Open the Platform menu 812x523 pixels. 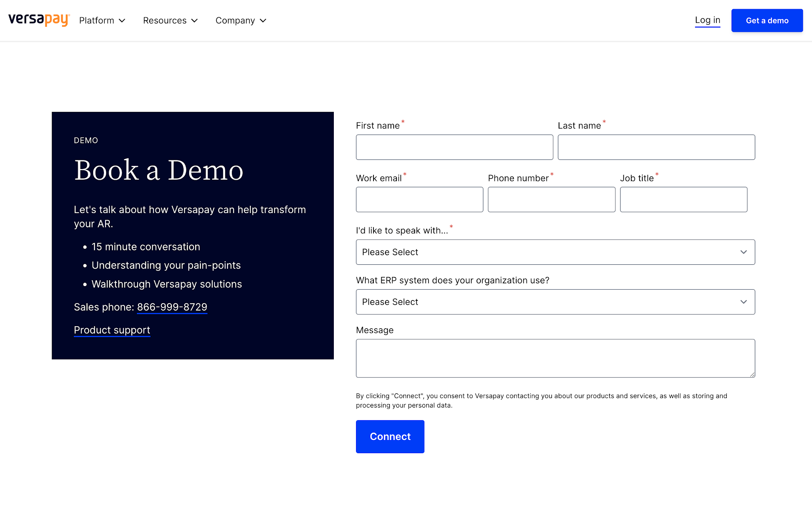click(97, 21)
